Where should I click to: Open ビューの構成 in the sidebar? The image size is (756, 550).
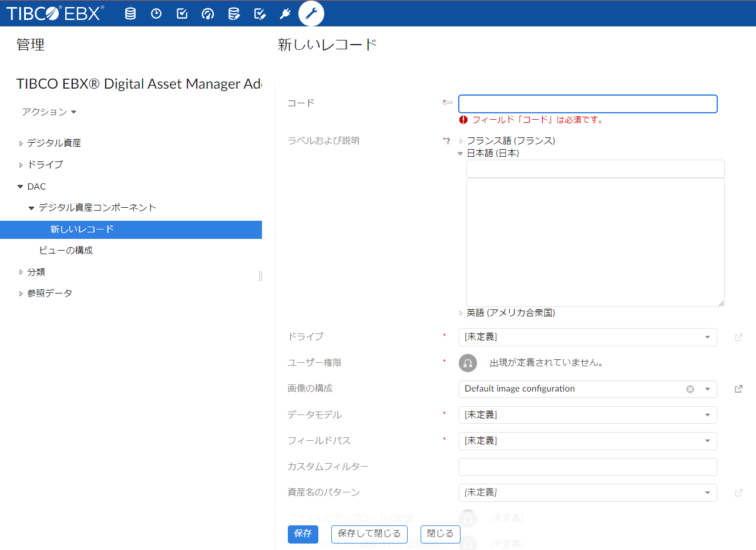(x=66, y=251)
